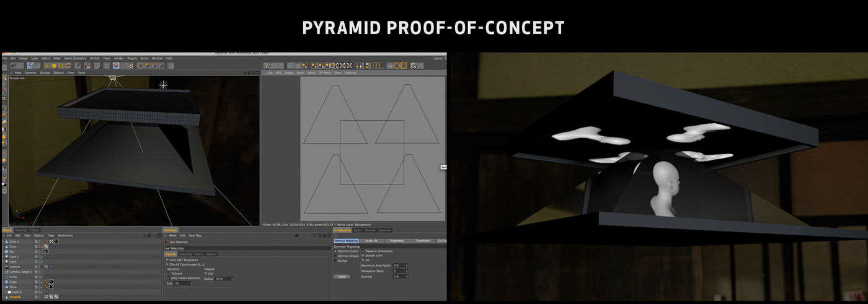Switch to the Layers tab
868x304 pixels.
point(358,230)
